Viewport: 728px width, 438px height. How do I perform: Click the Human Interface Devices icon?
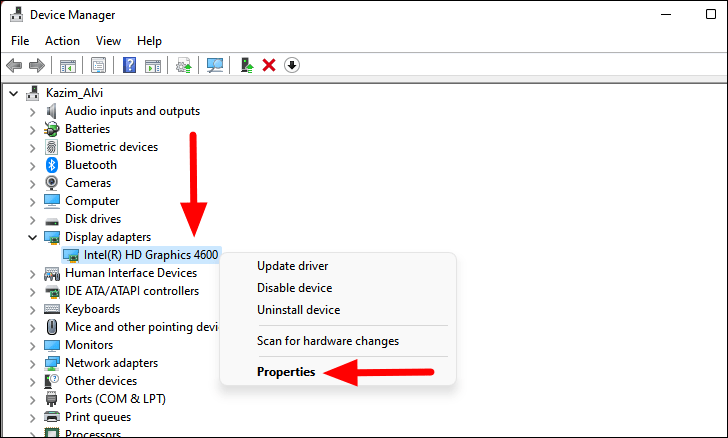point(52,274)
